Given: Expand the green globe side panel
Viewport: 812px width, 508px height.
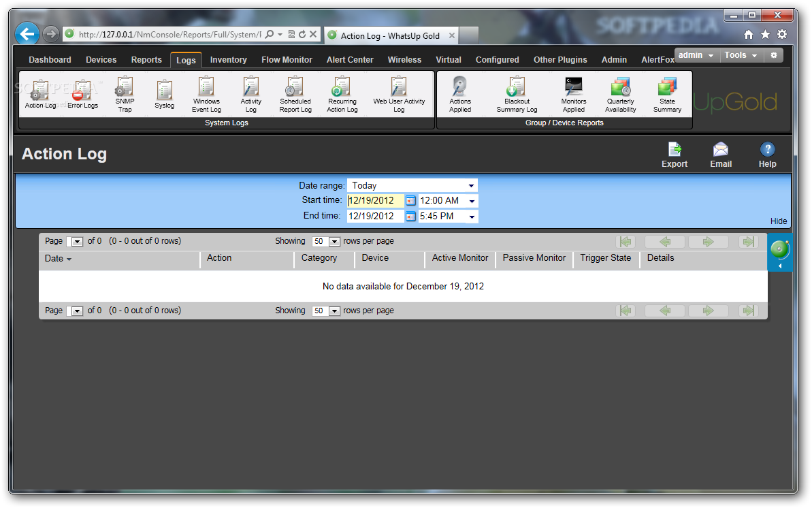Looking at the screenshot, I should (x=779, y=253).
